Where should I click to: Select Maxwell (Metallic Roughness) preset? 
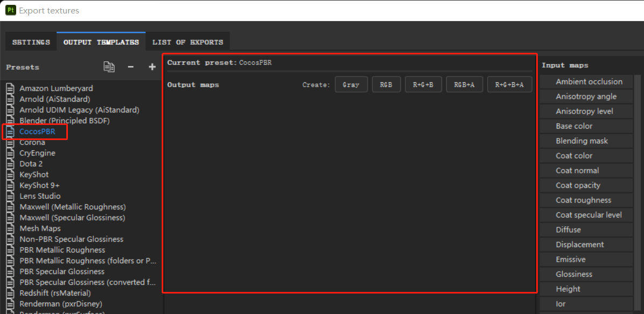[x=73, y=207]
